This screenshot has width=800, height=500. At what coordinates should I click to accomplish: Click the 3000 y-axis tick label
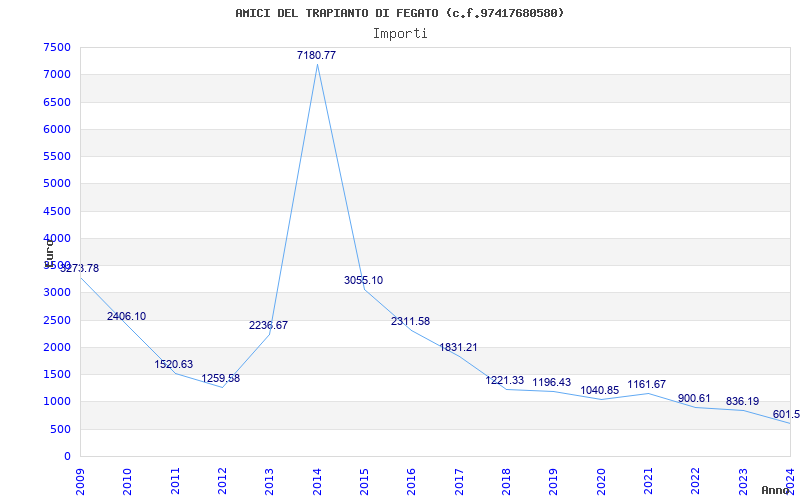click(x=57, y=293)
